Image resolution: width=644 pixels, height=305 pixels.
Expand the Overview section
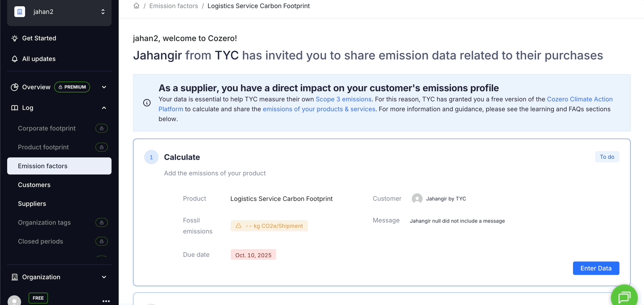click(104, 87)
